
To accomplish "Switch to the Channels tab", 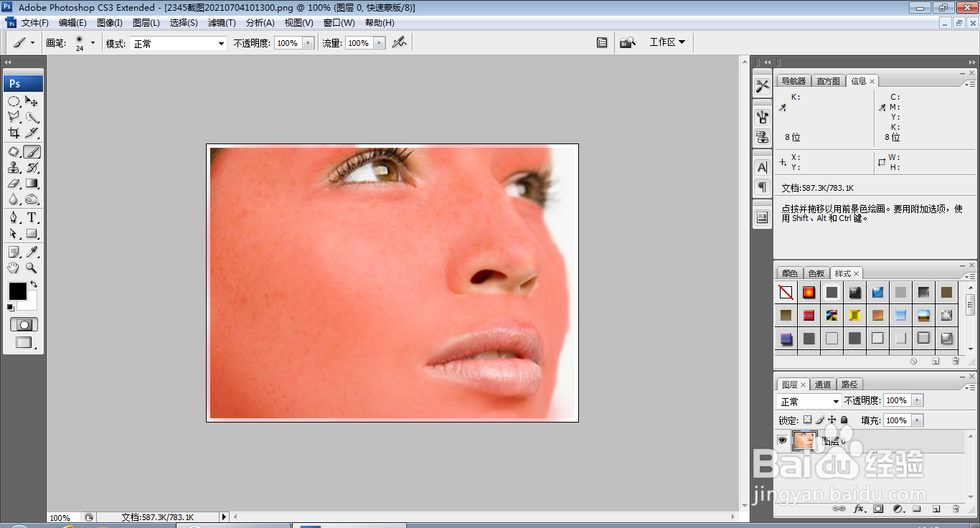I will tap(823, 385).
